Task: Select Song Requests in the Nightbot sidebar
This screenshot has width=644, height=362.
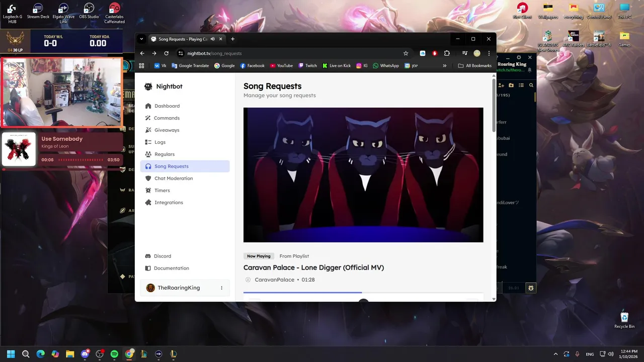Action: click(185, 166)
